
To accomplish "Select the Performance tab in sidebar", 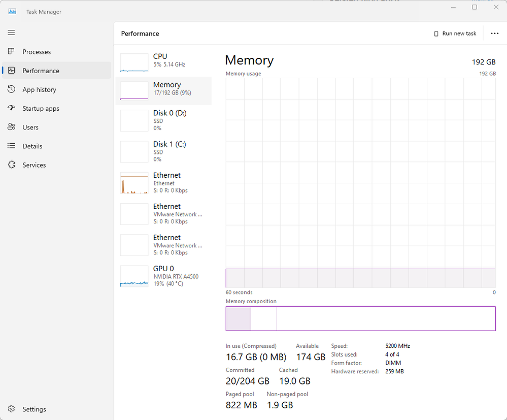I will (x=41, y=71).
